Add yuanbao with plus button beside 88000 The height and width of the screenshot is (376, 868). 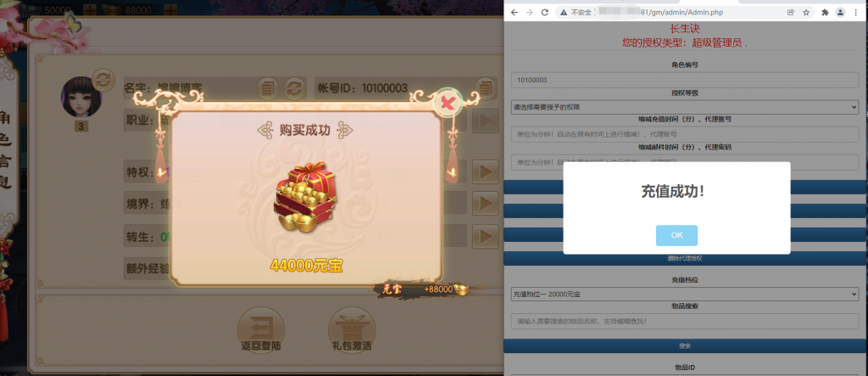point(171,10)
